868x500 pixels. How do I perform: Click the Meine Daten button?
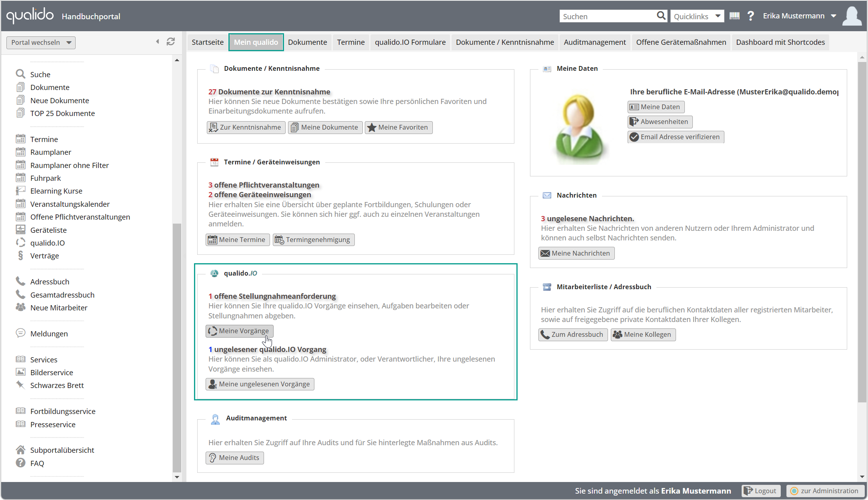[656, 107]
